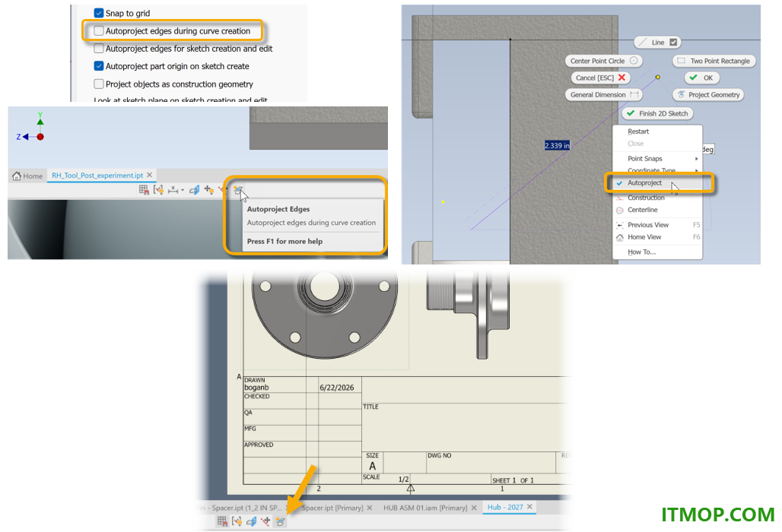The image size is (782, 532).
Task: Close the Spacer.ipt [Primary] tab
Action: pyautogui.click(x=370, y=508)
